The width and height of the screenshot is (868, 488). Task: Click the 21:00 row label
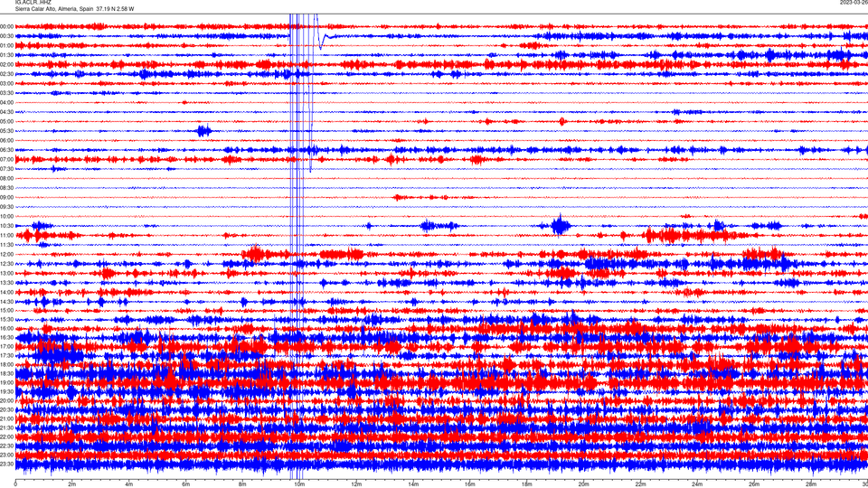6,418
